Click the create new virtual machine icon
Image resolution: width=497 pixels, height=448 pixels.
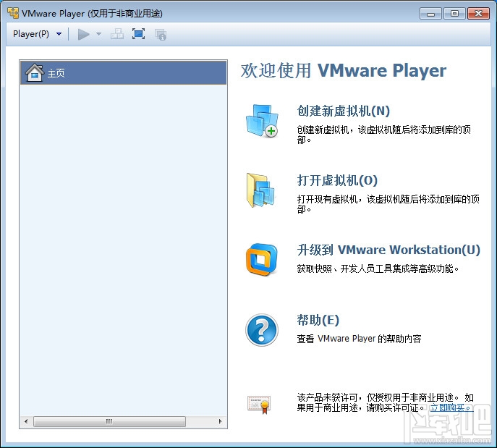(262, 121)
